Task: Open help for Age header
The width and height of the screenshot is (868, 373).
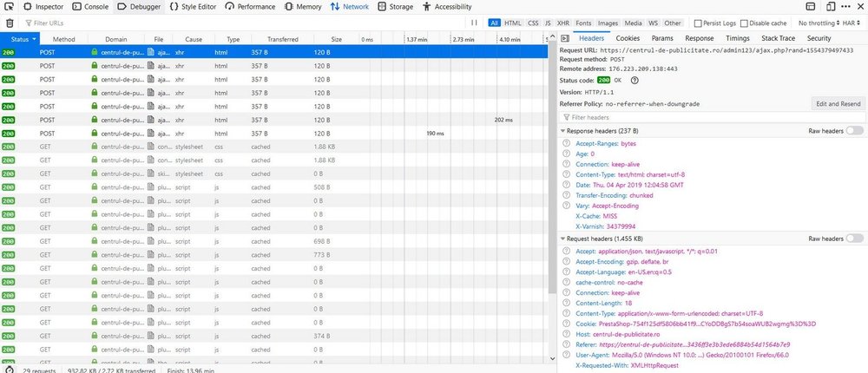Action: [x=566, y=154]
